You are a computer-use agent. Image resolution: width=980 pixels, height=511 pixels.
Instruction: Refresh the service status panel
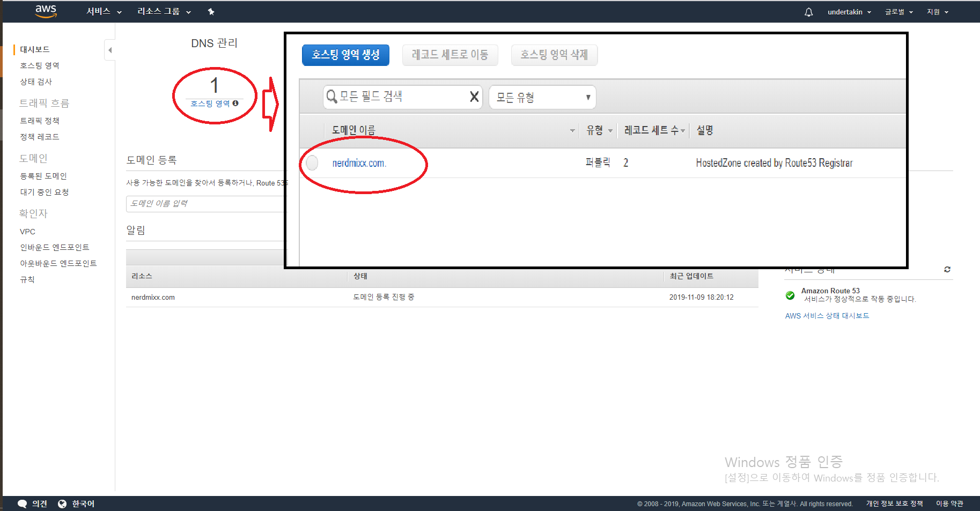(x=947, y=269)
